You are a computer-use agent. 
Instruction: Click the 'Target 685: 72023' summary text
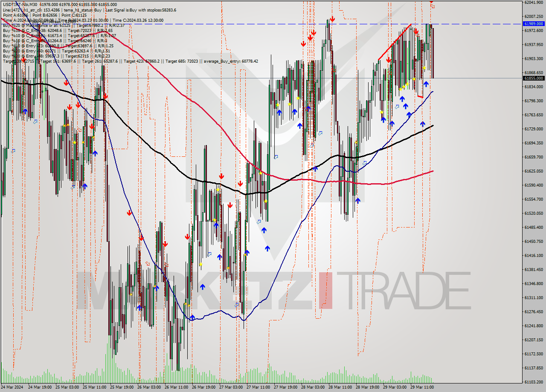coord(182,61)
